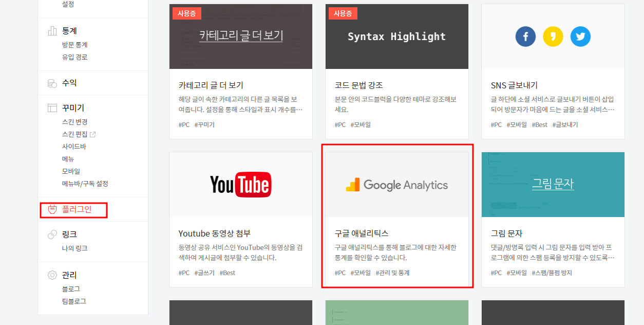The height and width of the screenshot is (325, 644).
Task: Click the #모바일 tag on 코드 문법 강조
Action: [x=361, y=124]
